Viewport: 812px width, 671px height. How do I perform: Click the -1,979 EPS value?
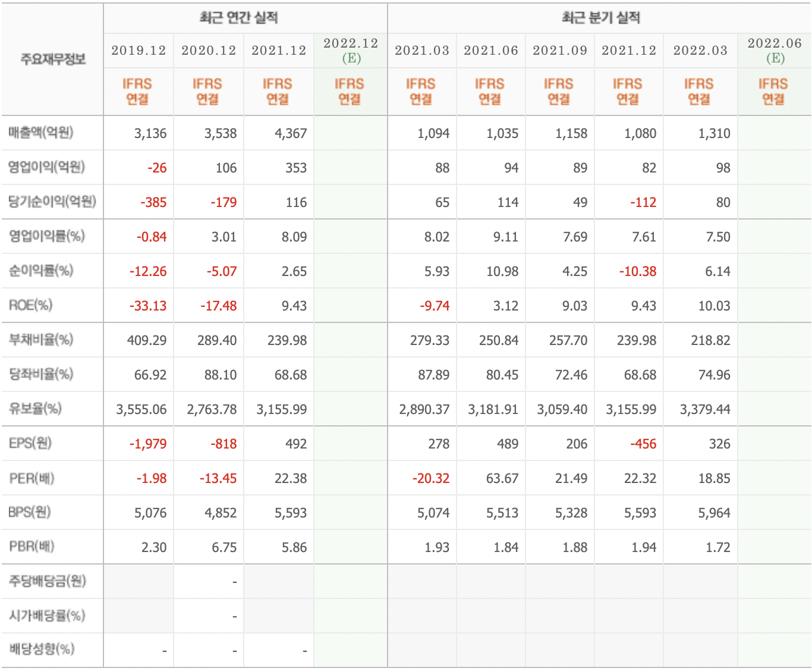148,444
